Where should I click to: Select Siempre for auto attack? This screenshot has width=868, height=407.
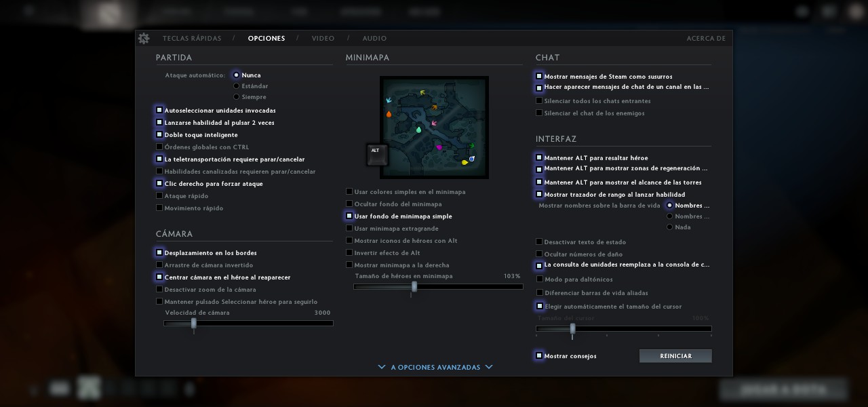click(x=236, y=97)
